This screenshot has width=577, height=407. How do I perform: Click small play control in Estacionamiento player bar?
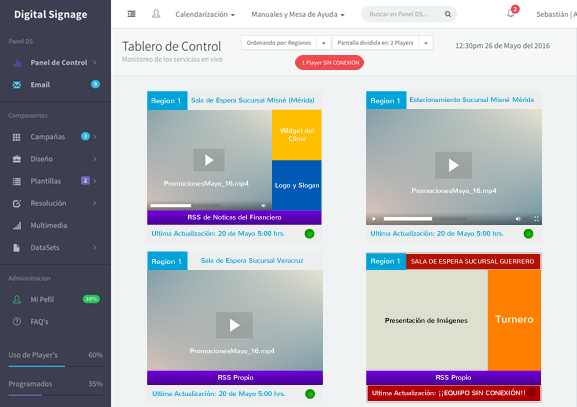374,219
